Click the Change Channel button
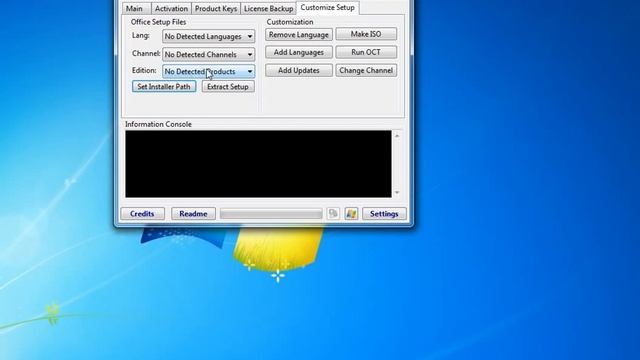 [x=366, y=70]
